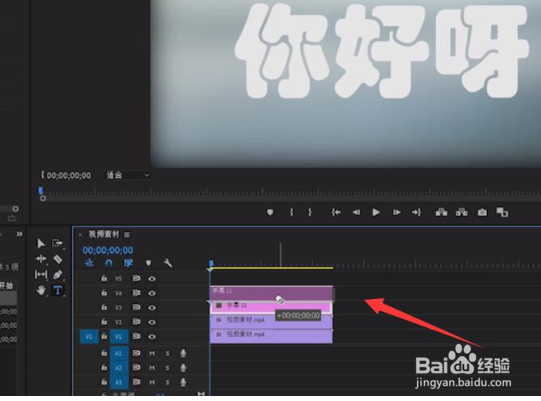Toggle lock on V4 track

(x=104, y=292)
